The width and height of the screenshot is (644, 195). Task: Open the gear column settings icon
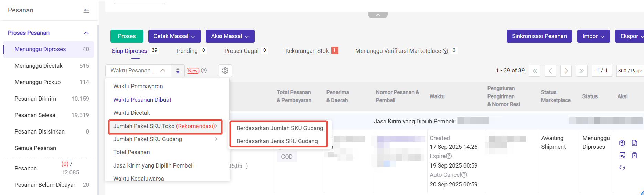pyautogui.click(x=225, y=71)
